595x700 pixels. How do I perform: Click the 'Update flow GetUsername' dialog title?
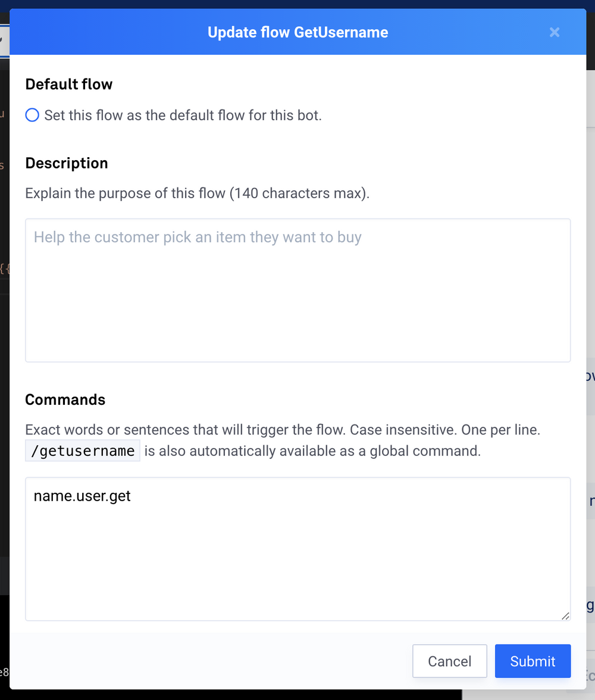[297, 32]
